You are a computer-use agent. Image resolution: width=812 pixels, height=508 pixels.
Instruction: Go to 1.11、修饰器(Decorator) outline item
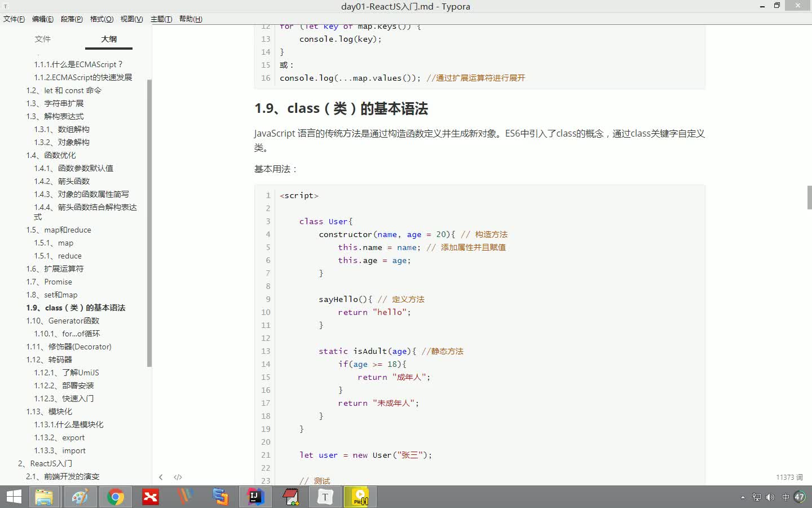69,347
